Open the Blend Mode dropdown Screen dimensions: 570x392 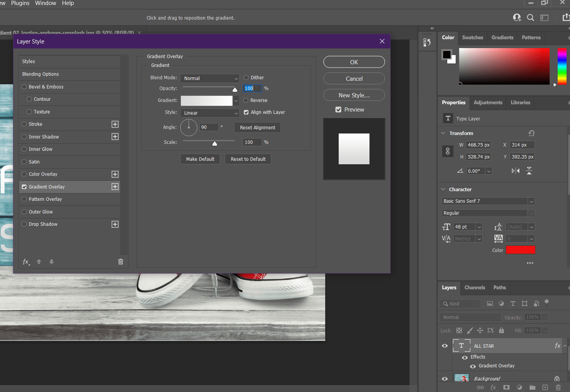210,78
